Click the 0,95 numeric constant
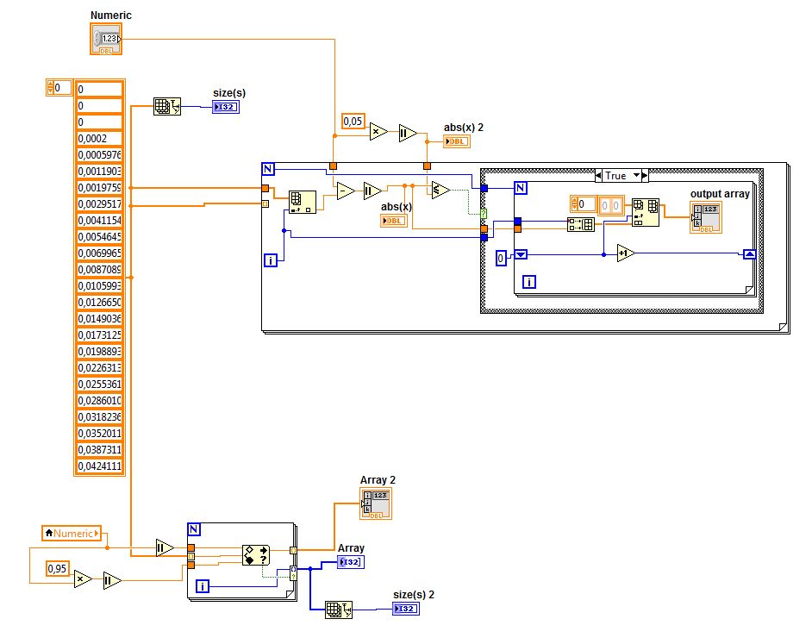 (x=57, y=568)
